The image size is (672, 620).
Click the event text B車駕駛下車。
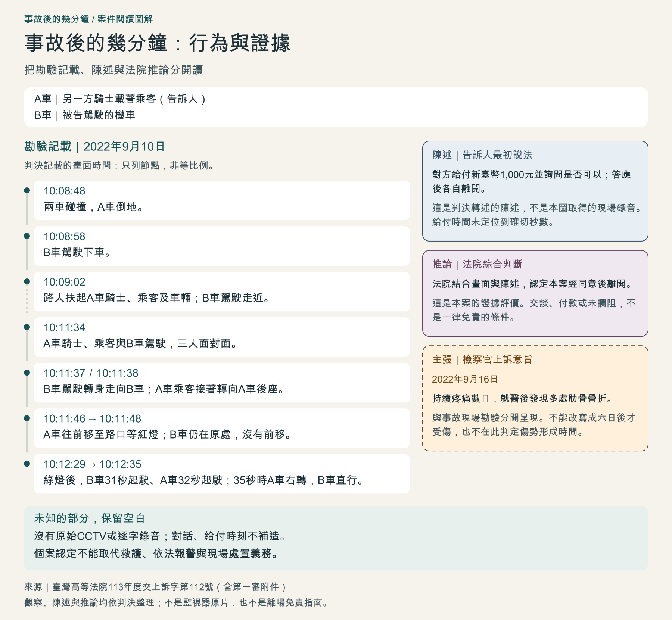coord(78,252)
